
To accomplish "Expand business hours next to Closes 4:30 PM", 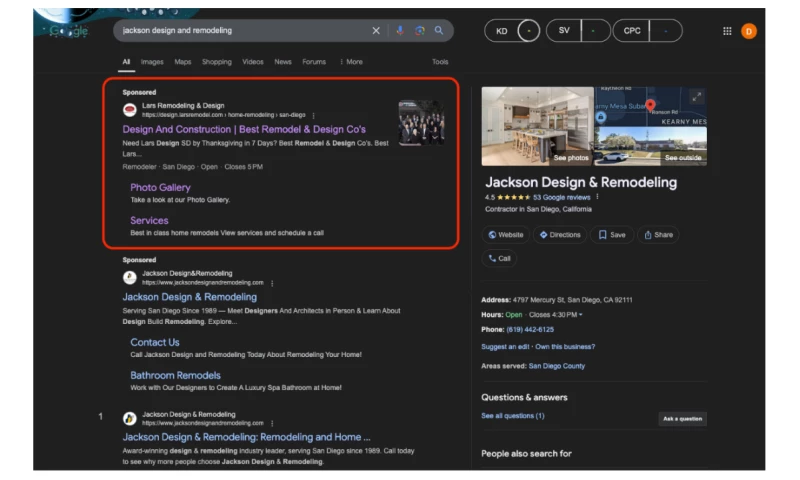I will 581,315.
